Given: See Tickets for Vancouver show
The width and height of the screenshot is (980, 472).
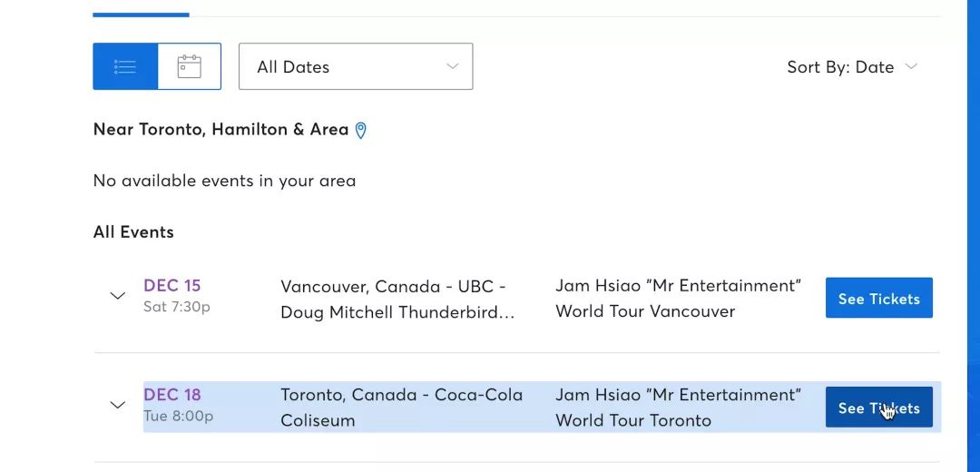Looking at the screenshot, I should (878, 298).
